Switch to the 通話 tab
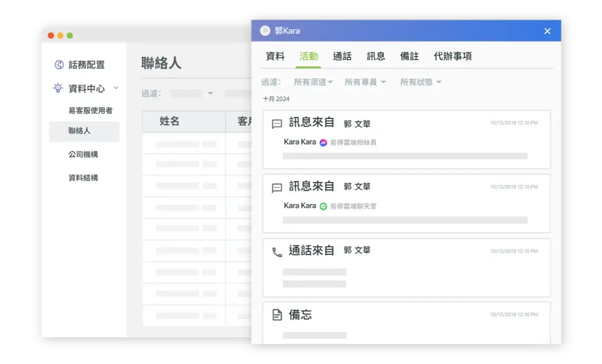The image size is (602, 364). click(x=342, y=56)
